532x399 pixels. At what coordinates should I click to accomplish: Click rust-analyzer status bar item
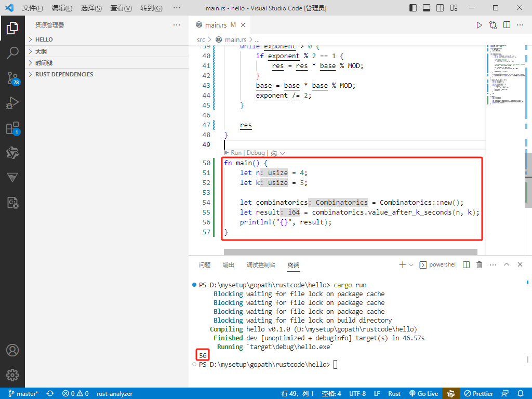115,394
